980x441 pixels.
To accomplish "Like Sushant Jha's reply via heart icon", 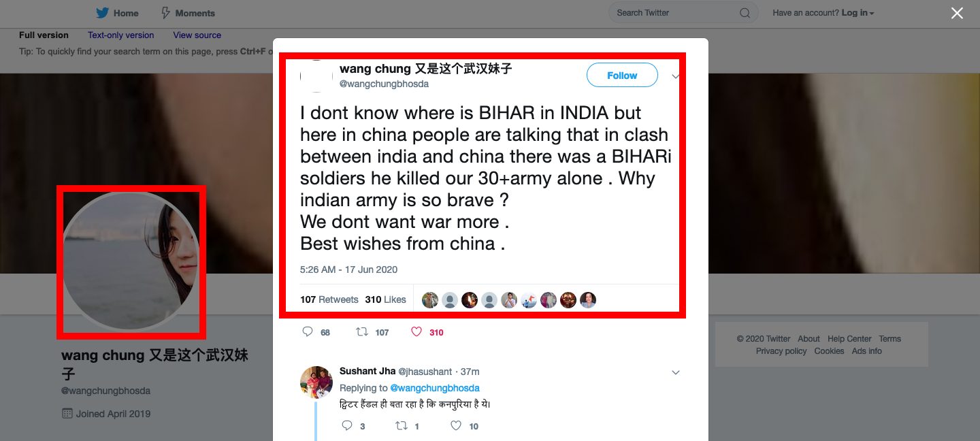I will 457,426.
